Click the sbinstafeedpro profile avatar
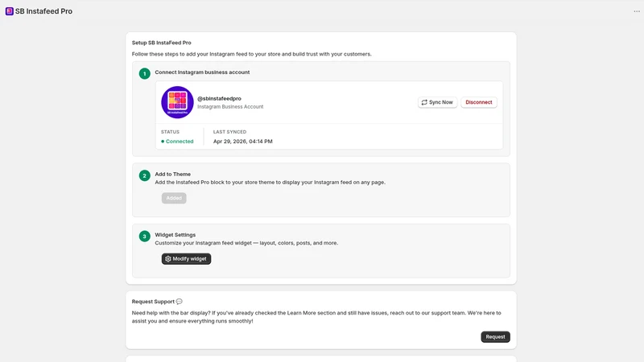The height and width of the screenshot is (362, 644). (x=177, y=102)
